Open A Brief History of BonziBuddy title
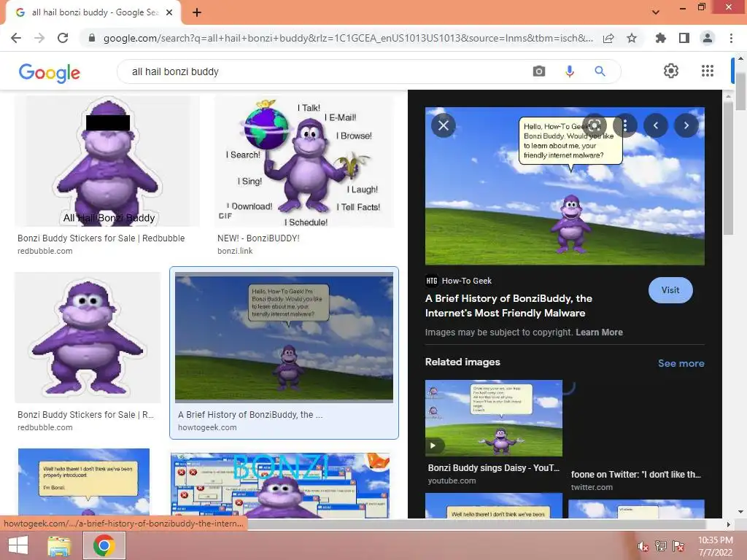The width and height of the screenshot is (747, 560). click(x=508, y=306)
